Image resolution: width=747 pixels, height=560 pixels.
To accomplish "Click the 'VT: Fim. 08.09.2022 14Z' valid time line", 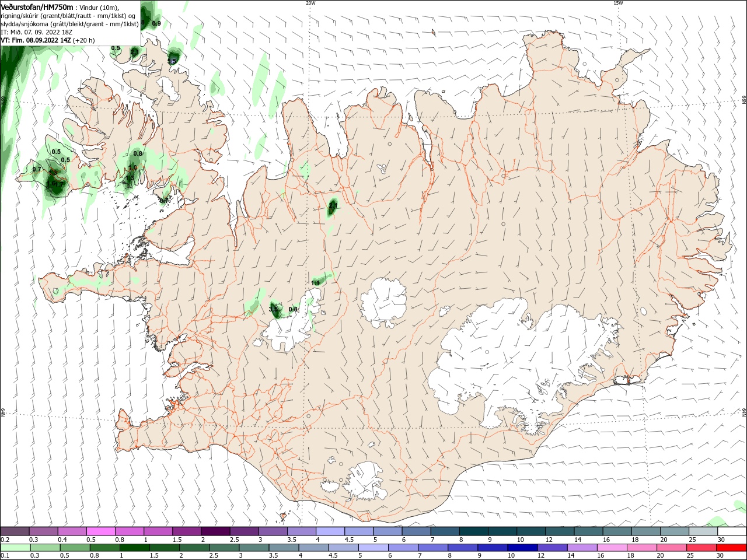I will point(36,40).
